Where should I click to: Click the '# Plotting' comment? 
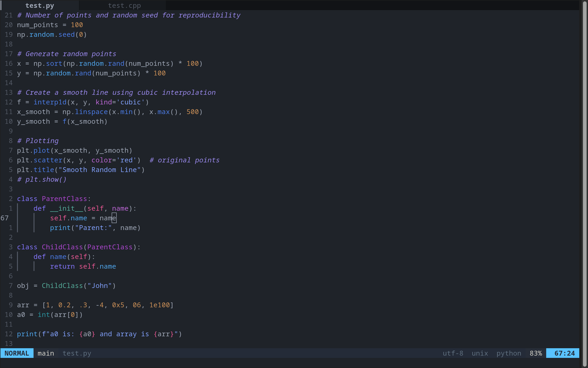(x=38, y=141)
